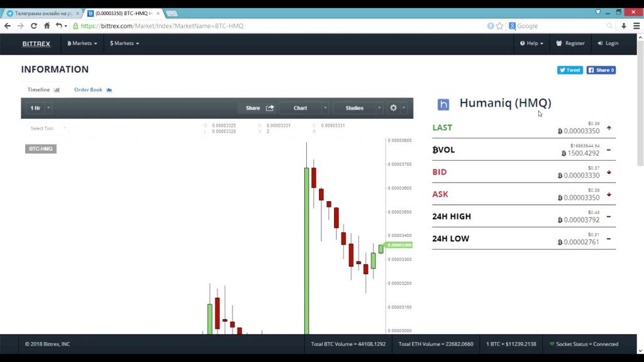Open the Help dropdown menu
Viewport: 644px width, 362px height.
point(531,43)
